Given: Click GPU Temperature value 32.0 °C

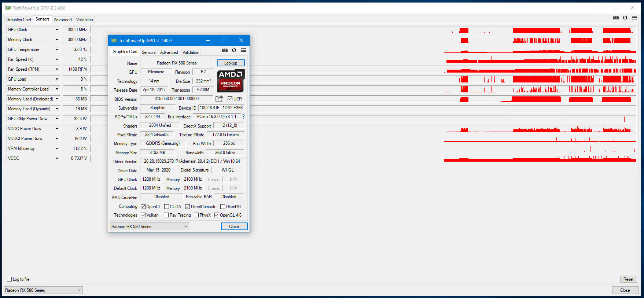Looking at the screenshot, I should 76,49.
